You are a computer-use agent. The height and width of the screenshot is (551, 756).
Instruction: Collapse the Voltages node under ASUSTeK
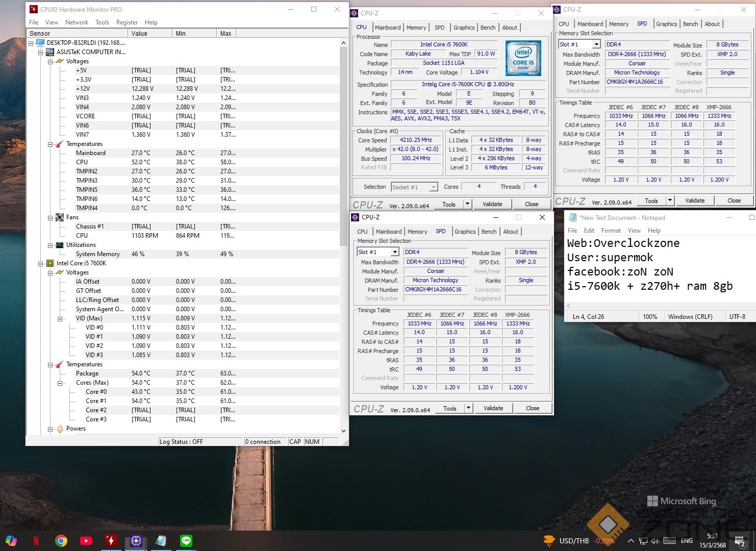click(51, 61)
